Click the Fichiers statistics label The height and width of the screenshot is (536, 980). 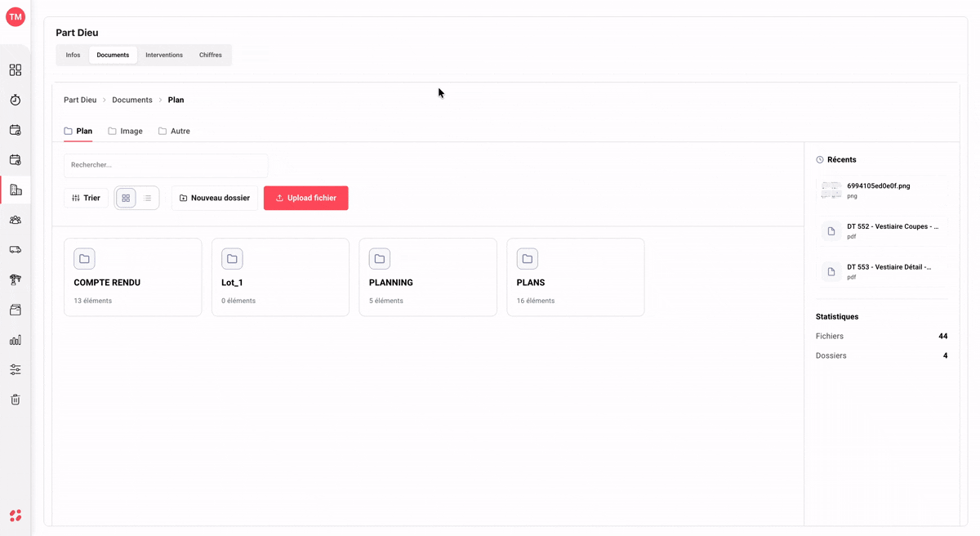[x=830, y=336]
